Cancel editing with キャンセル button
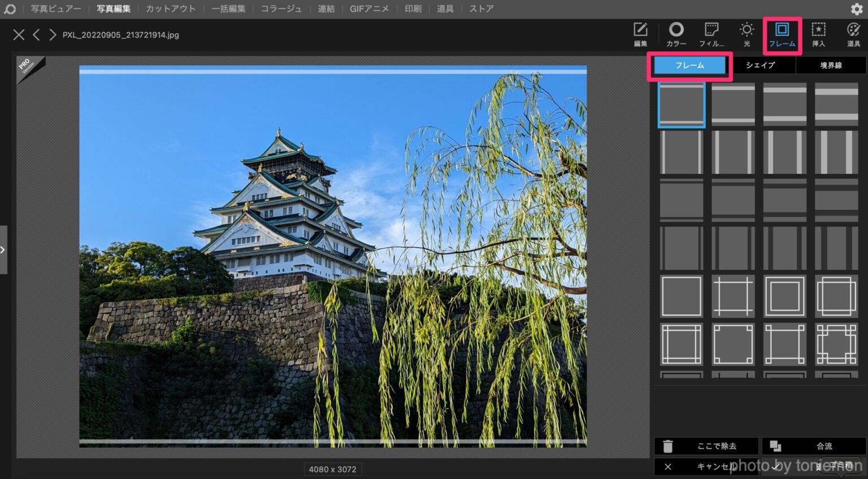The image size is (868, 479). (706, 467)
